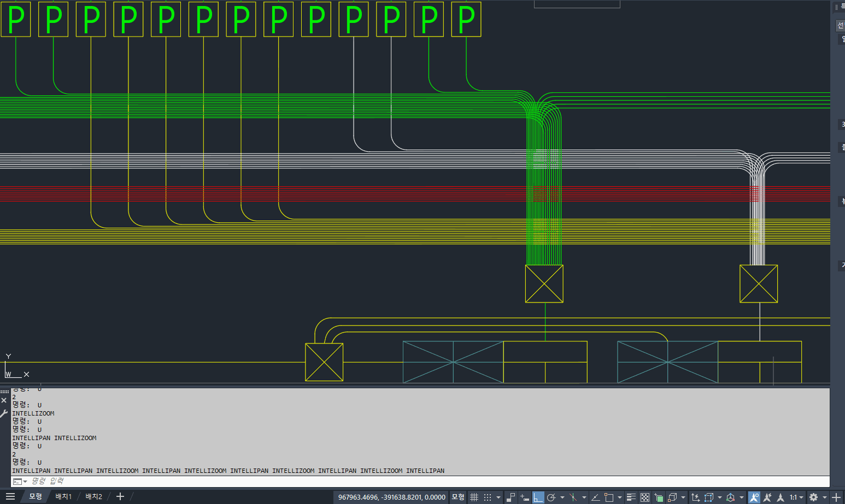Open the layout tabs hamburger menu

10,496
